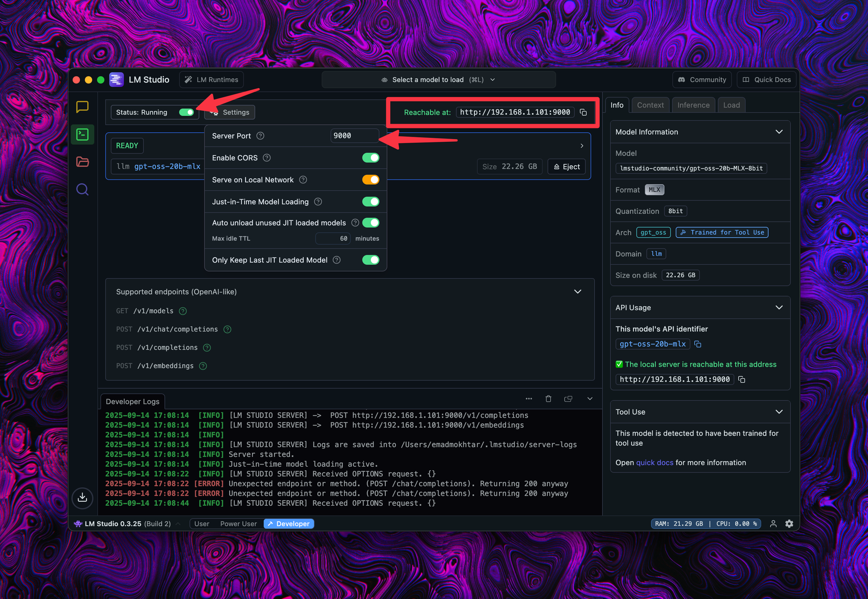The height and width of the screenshot is (599, 868).
Task: Show help for POST /v1/embeddings endpoint
Action: 203,366
